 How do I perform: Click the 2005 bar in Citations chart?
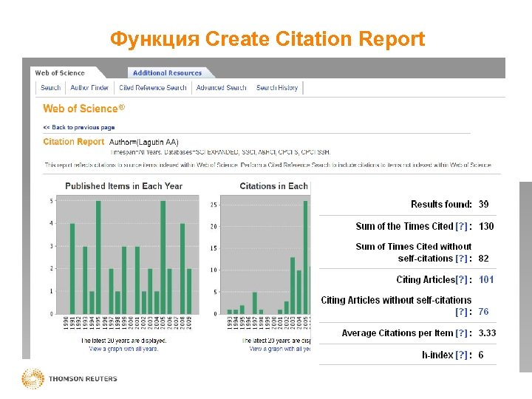click(x=305, y=257)
